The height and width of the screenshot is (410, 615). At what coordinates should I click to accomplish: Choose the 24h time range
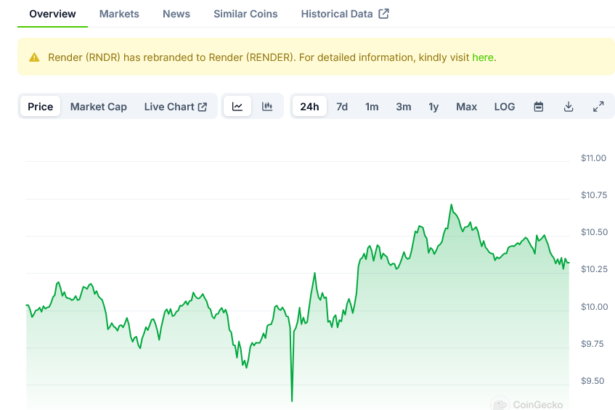[x=309, y=107]
